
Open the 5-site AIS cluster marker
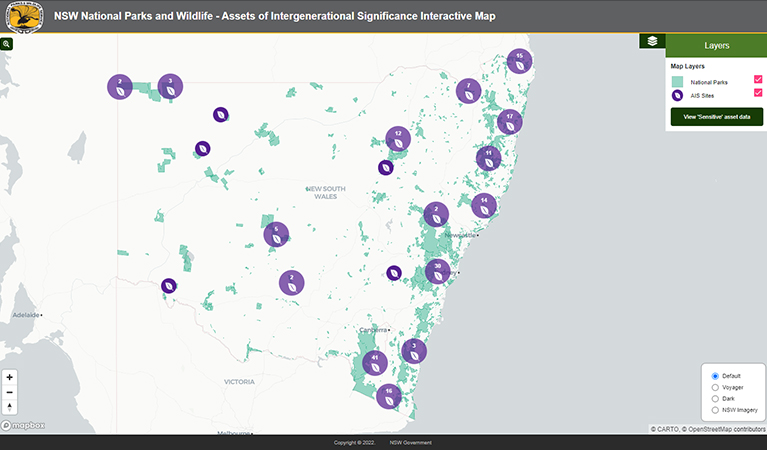pyautogui.click(x=276, y=235)
